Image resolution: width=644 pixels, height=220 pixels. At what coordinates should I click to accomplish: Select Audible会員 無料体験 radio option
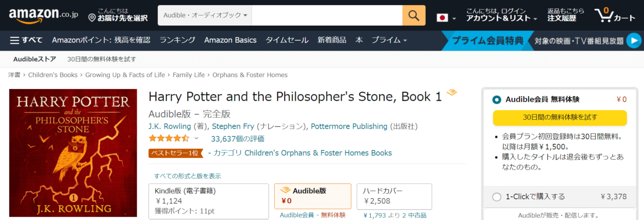[x=497, y=100]
